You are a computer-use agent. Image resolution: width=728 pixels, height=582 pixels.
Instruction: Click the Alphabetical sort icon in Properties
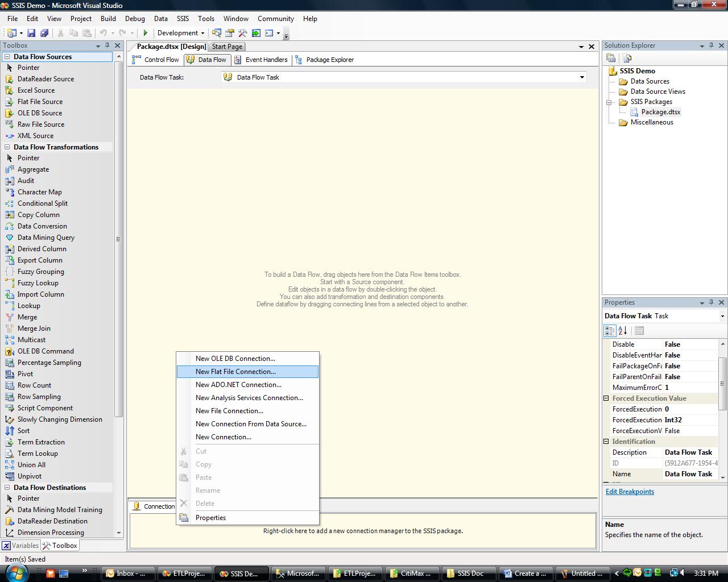[x=623, y=330]
